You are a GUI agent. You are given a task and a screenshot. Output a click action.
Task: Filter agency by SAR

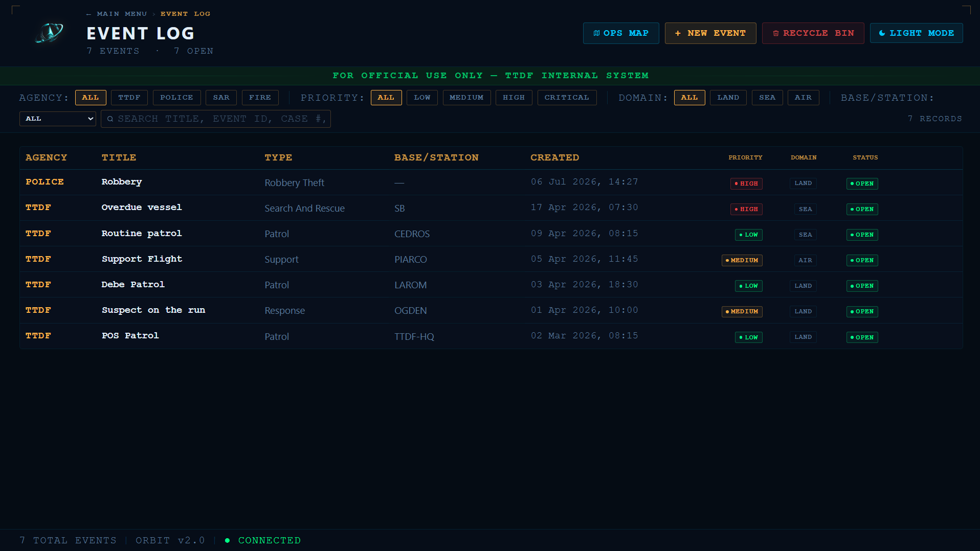(221, 98)
